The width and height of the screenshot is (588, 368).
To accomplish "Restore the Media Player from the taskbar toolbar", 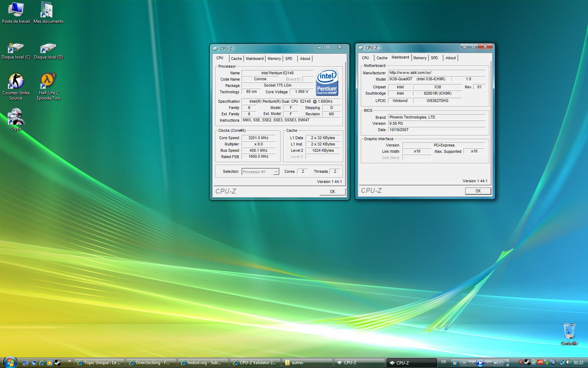I will tap(507, 365).
